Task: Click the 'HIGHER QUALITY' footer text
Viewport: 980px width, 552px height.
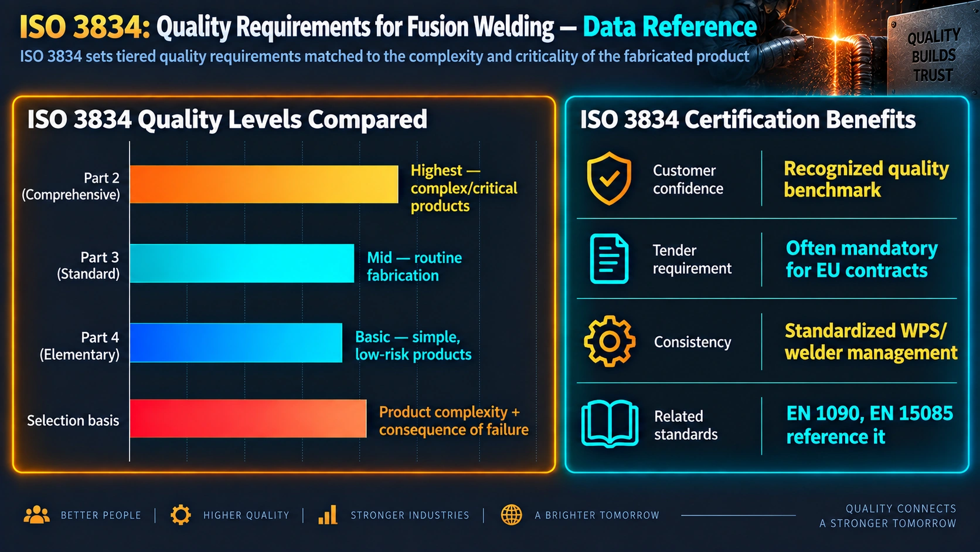Action: 246,515
